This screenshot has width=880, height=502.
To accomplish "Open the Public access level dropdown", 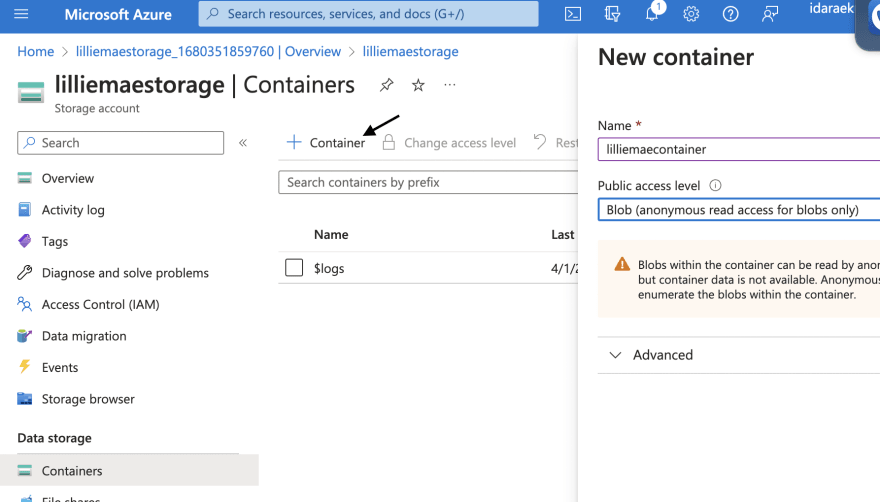I will tap(739, 209).
